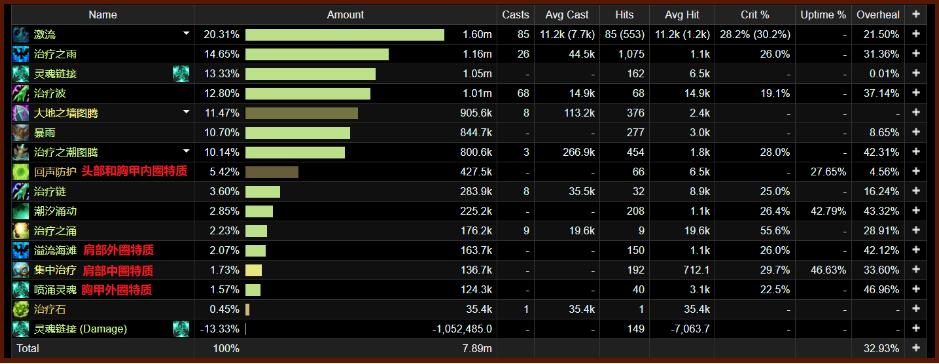Open the 治疗链 ability name link

[47, 192]
